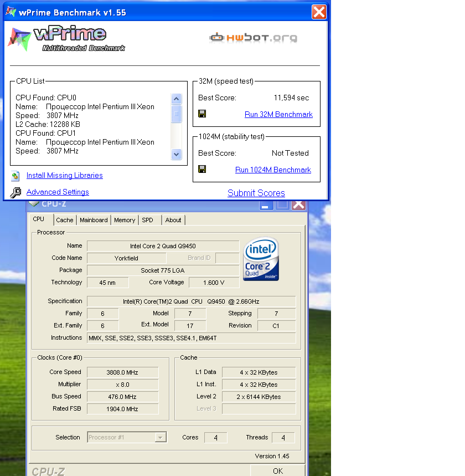Open the Submit Scores link
The width and height of the screenshot is (465, 476).
pos(256,193)
